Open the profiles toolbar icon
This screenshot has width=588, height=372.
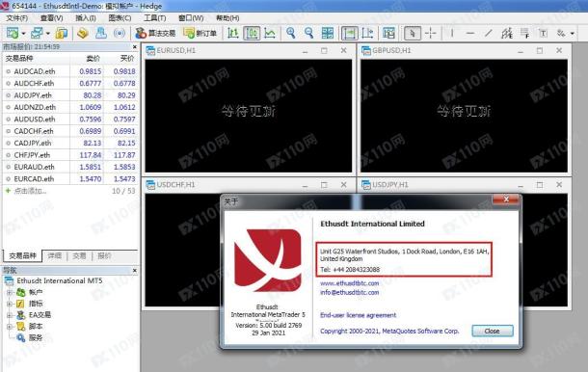pyautogui.click(x=37, y=34)
